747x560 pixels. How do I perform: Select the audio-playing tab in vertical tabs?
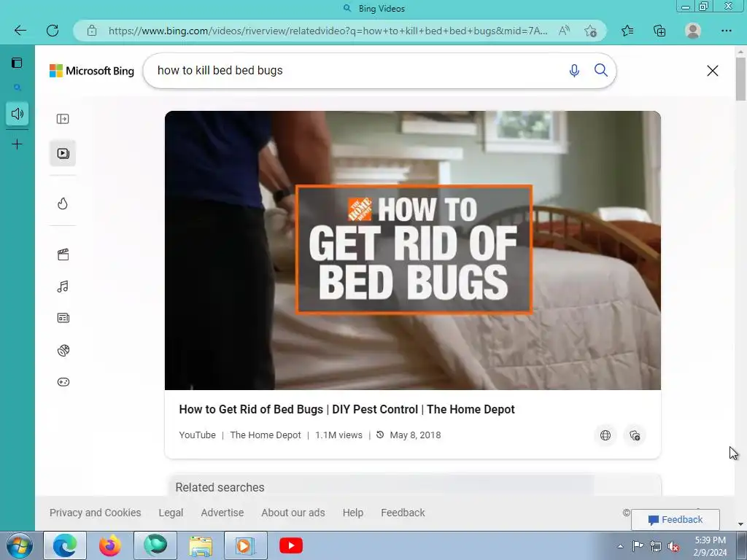coord(18,114)
